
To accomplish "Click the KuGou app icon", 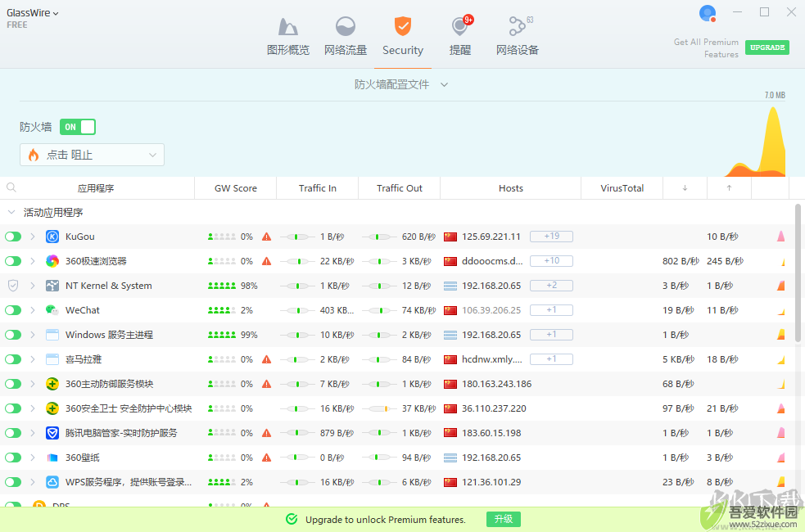I will pos(52,237).
